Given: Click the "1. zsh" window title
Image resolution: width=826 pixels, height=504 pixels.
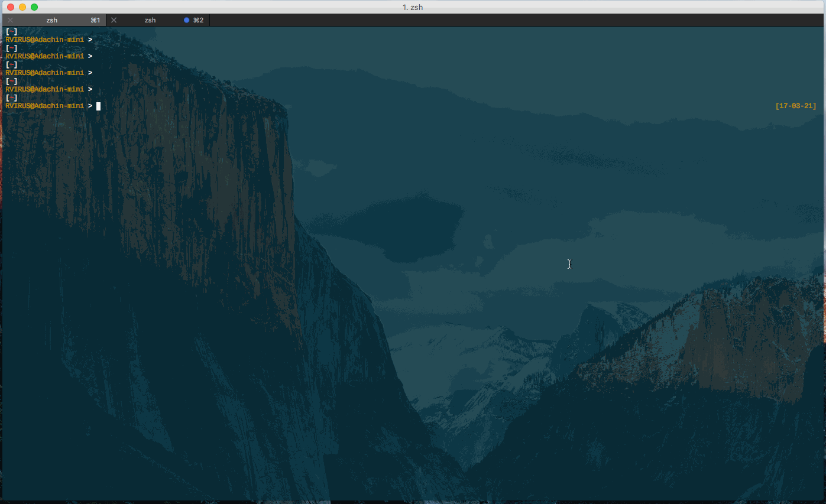Looking at the screenshot, I should [413, 7].
